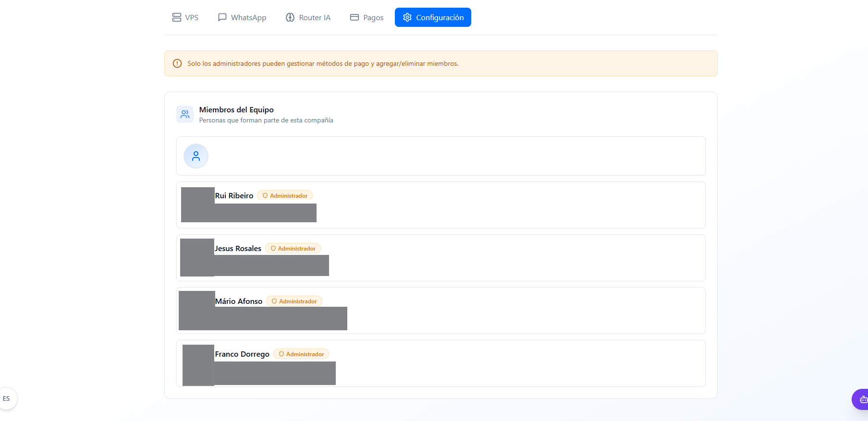Switch to the WhatsApp tab
Viewport: 868px width, 421px height.
pyautogui.click(x=242, y=17)
